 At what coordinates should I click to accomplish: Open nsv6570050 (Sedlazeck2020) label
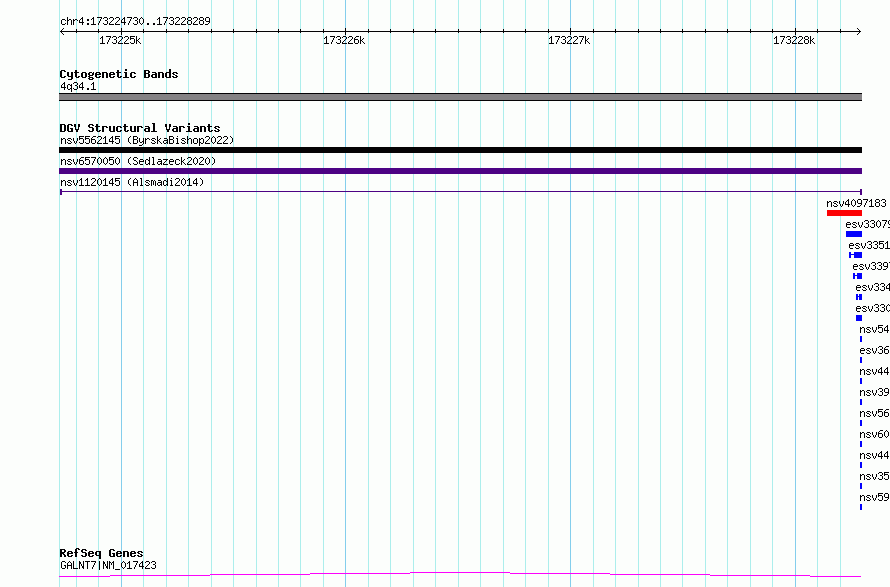[138, 161]
